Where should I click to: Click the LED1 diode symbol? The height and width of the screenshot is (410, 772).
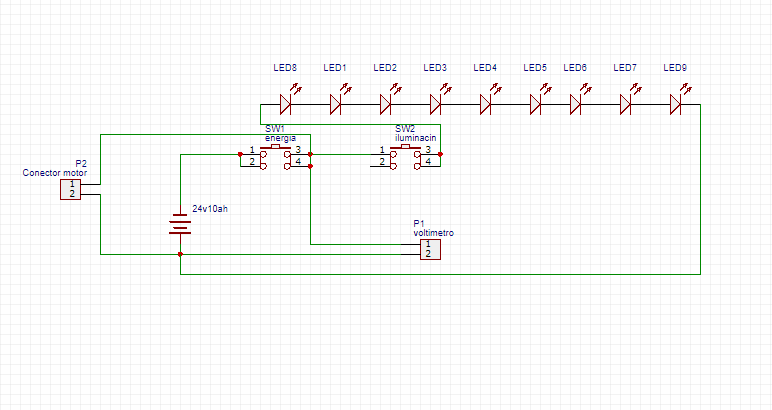[x=335, y=103]
